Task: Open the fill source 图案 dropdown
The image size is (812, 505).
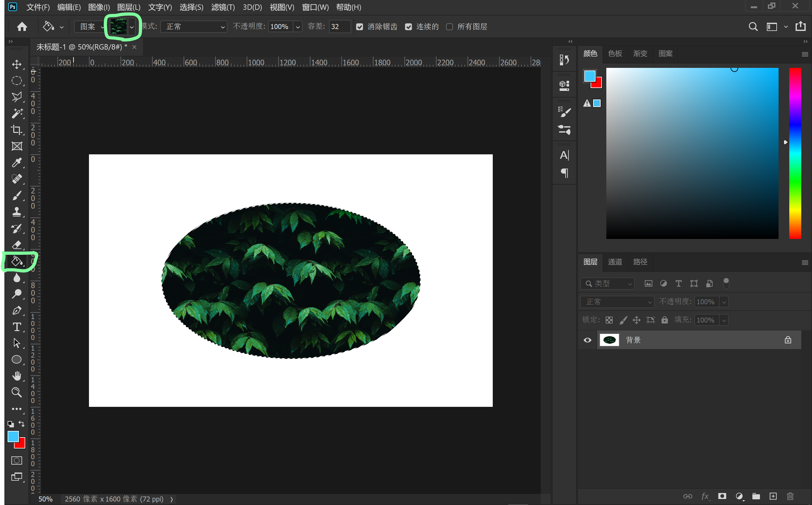Action: (90, 27)
